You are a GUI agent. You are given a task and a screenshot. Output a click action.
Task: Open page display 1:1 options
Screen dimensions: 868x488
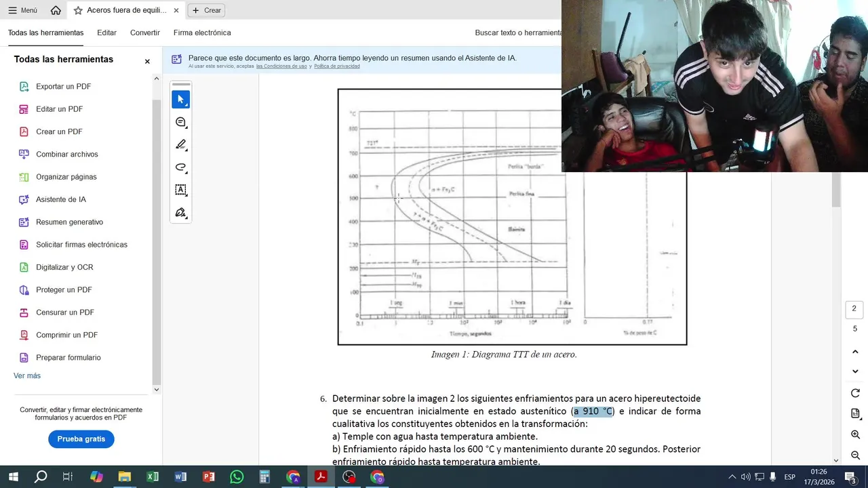tap(855, 413)
